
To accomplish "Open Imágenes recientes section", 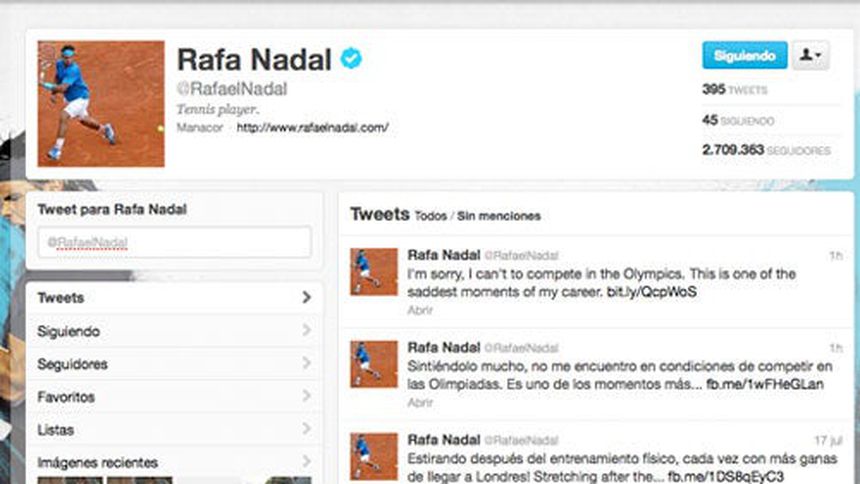I will pos(97,463).
